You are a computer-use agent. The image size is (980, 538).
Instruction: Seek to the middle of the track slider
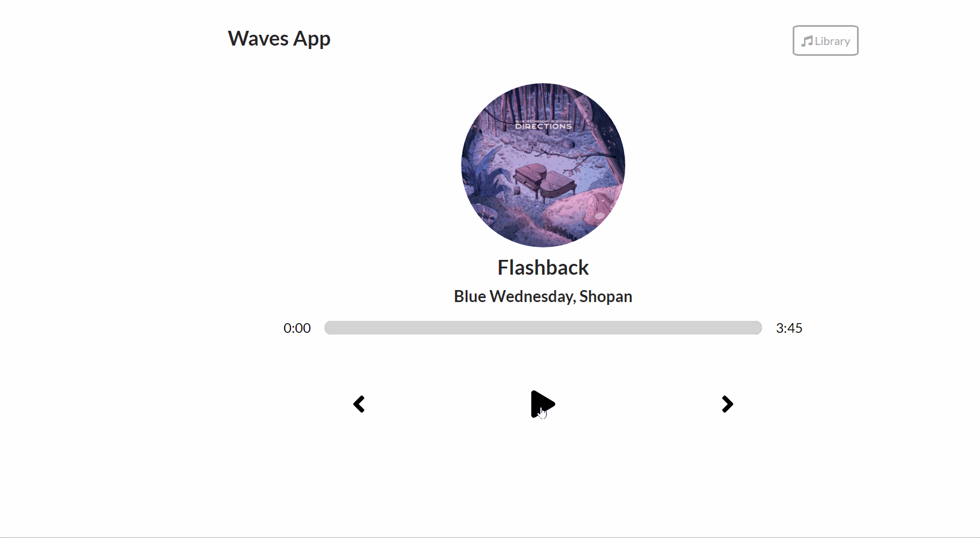pyautogui.click(x=543, y=328)
